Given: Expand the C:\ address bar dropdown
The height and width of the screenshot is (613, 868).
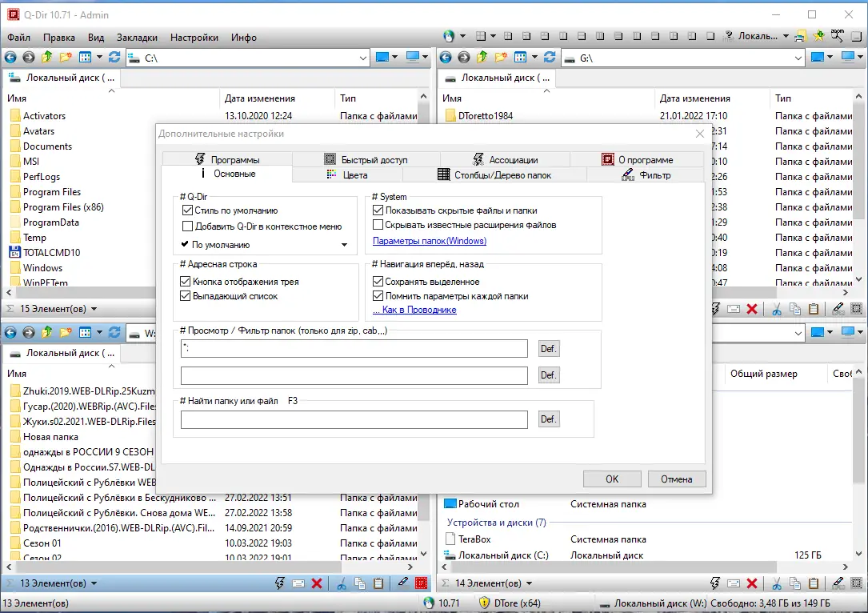Looking at the screenshot, I should [362, 58].
